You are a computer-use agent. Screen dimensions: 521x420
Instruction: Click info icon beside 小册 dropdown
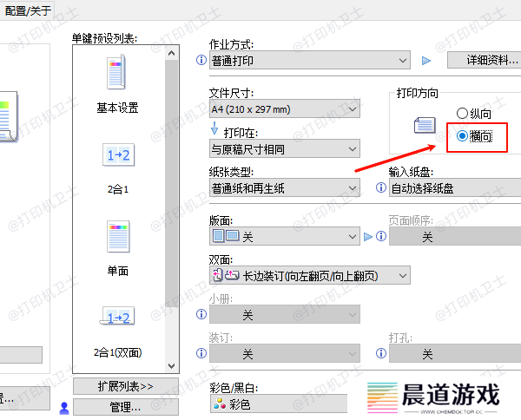(201, 314)
